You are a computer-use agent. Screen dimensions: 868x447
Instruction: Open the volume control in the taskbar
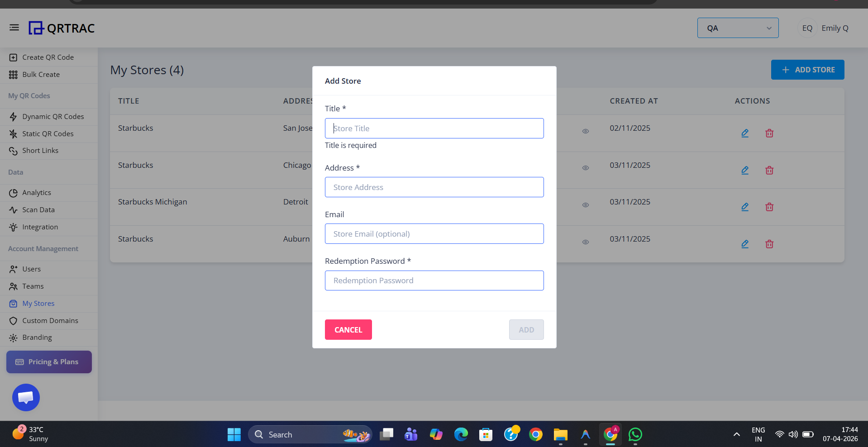793,434
